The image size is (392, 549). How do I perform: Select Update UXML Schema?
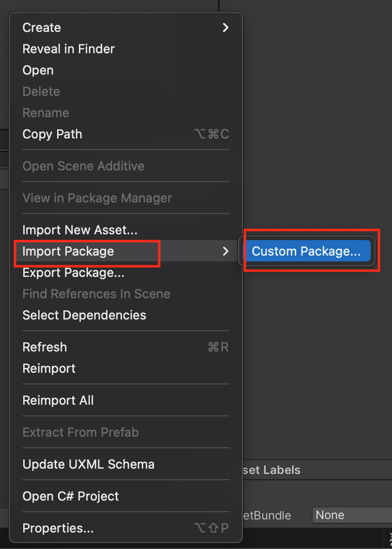[x=88, y=464]
